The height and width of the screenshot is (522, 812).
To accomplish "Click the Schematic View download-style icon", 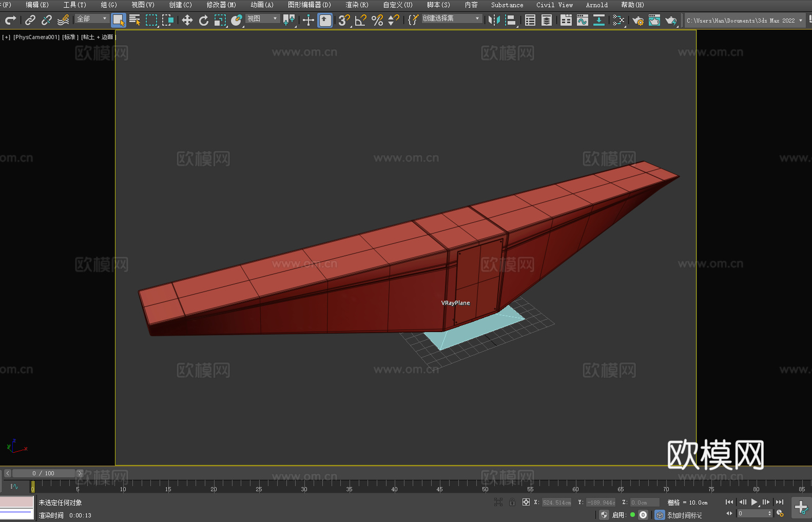I will [599, 20].
